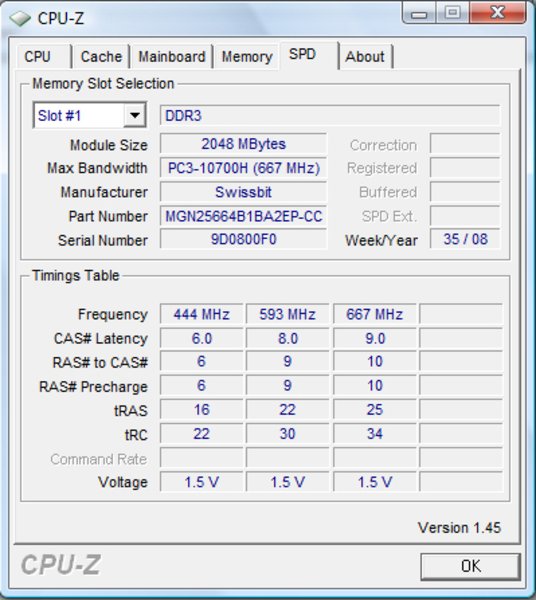Select the PC3-10700H (667 MHz) bandwidth value

pyautogui.click(x=243, y=168)
